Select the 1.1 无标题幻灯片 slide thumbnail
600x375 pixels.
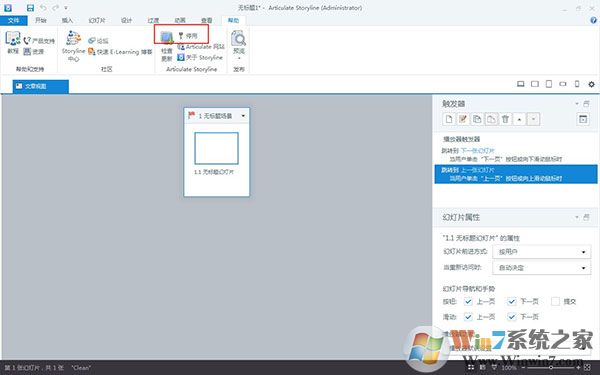pos(216,148)
